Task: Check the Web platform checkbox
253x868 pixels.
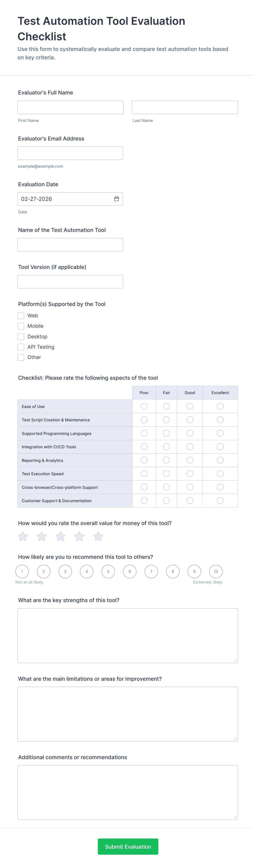Action: click(x=21, y=316)
